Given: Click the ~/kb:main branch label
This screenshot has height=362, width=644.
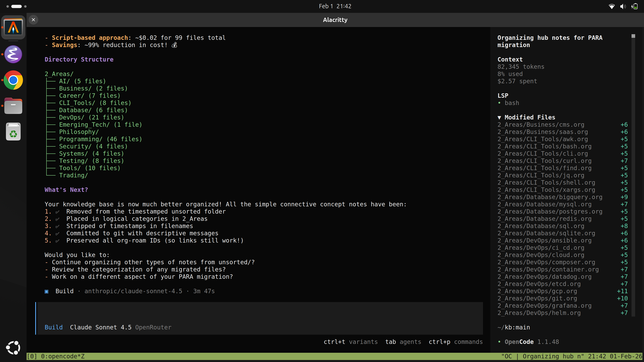Looking at the screenshot, I should coord(514,327).
